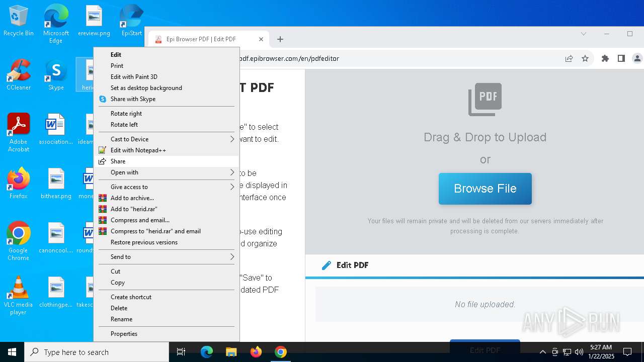Screen dimensions: 644x362
Task: Click the Windows Start button
Action: pos(12,352)
